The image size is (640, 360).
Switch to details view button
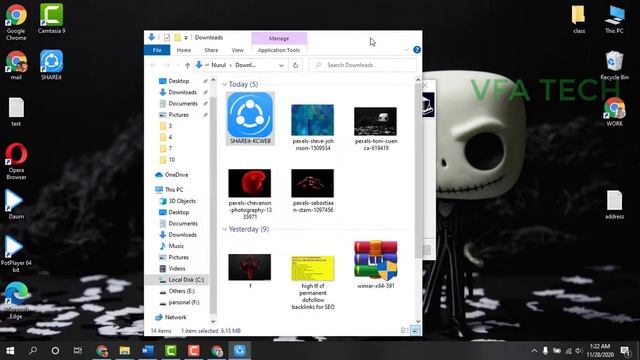(404, 331)
